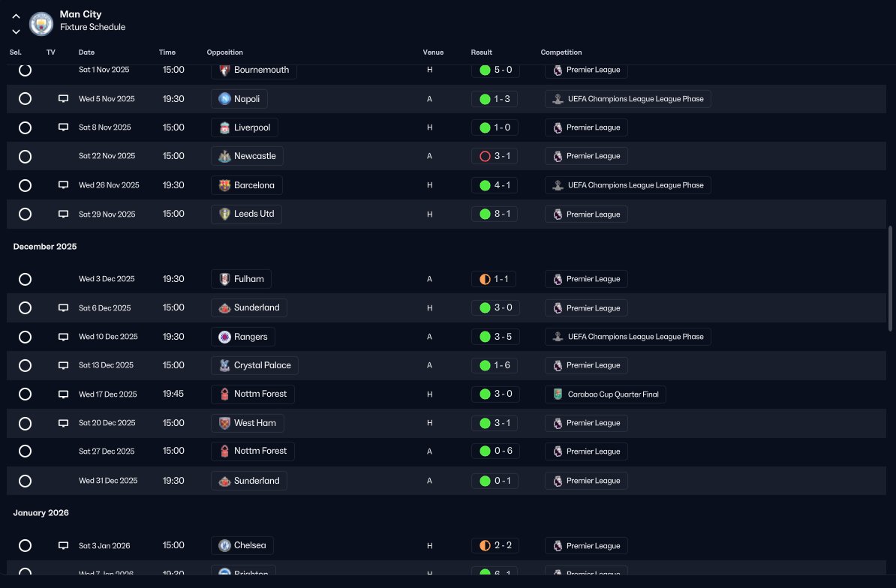The width and height of the screenshot is (896, 588).
Task: Click the Barcelona club crest icon
Action: [x=224, y=185]
